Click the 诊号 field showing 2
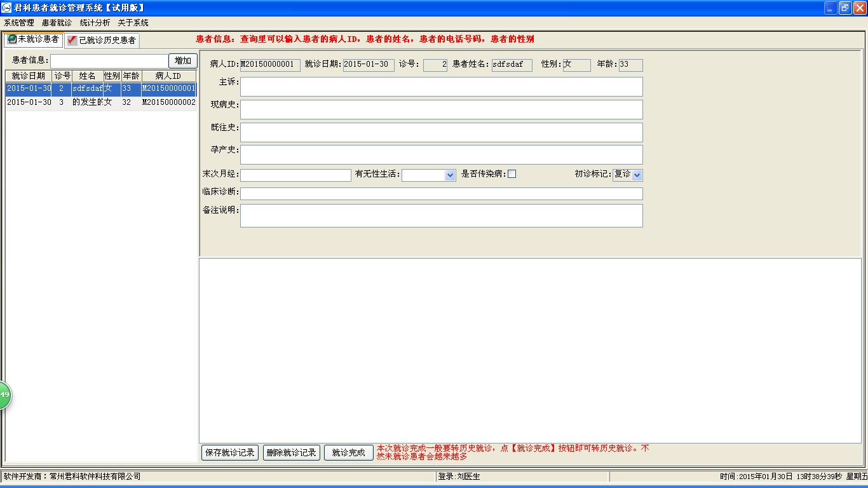The width and height of the screenshot is (868, 488). click(x=435, y=65)
